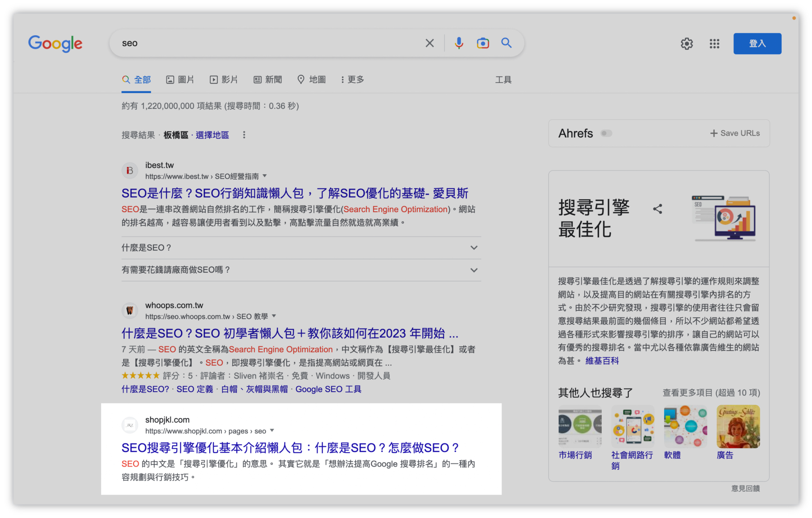The width and height of the screenshot is (812, 518).
Task: Open the 維基百科 link in the panel
Action: click(x=601, y=361)
